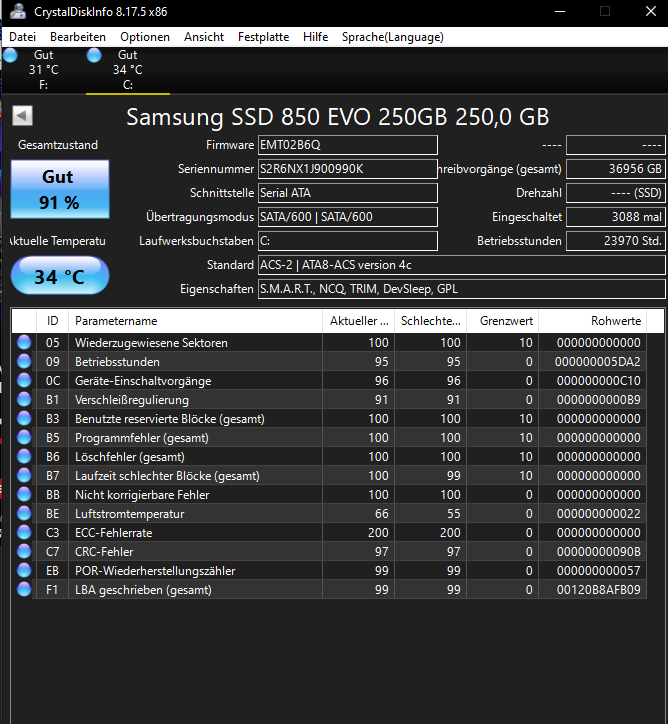Select the Wiederzugewiesene Sektoren row name
The height and width of the screenshot is (724, 668).
151,343
